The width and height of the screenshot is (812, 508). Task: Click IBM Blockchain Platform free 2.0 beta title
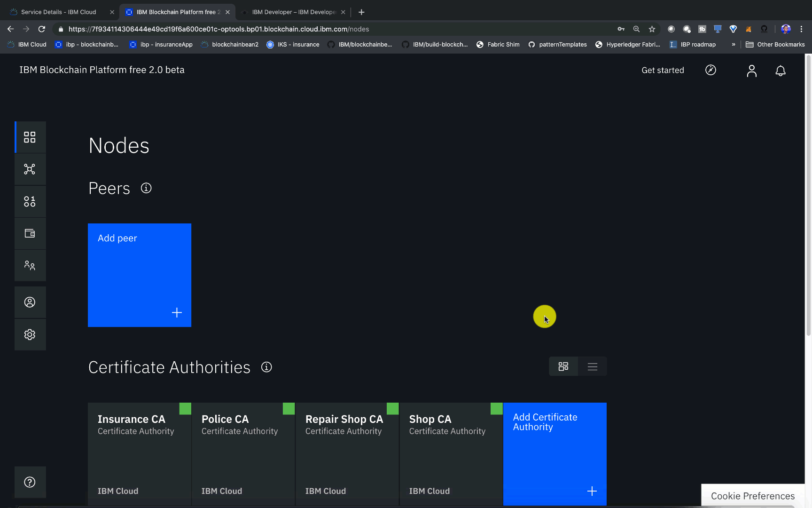point(102,70)
